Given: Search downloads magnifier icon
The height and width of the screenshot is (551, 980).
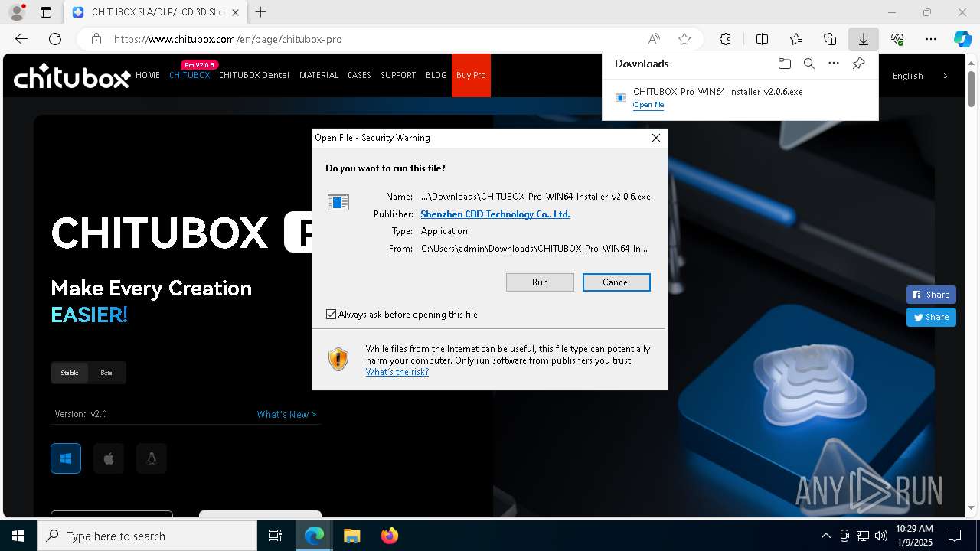Looking at the screenshot, I should (808, 64).
